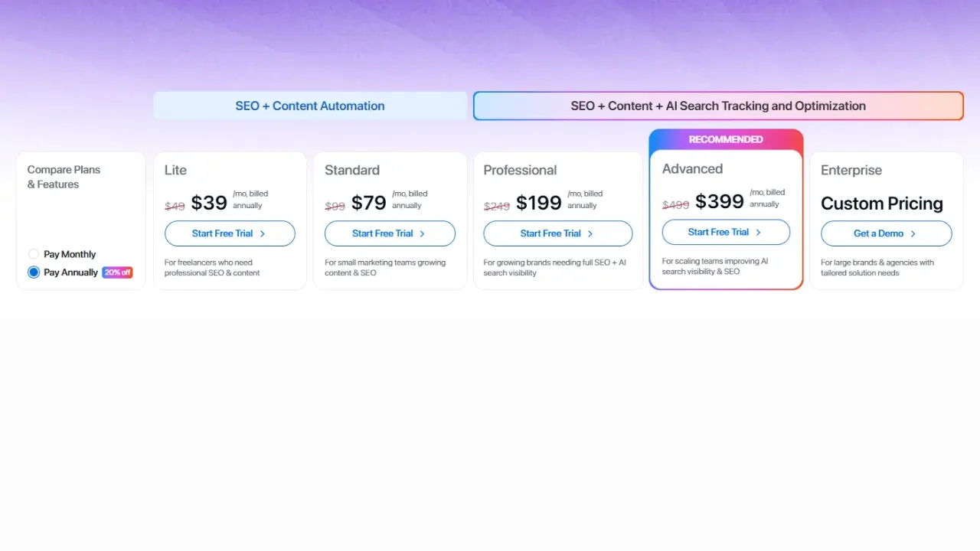Click the strikethrough $499 price on Advanced
This screenshot has width=980, height=551.
675,204
